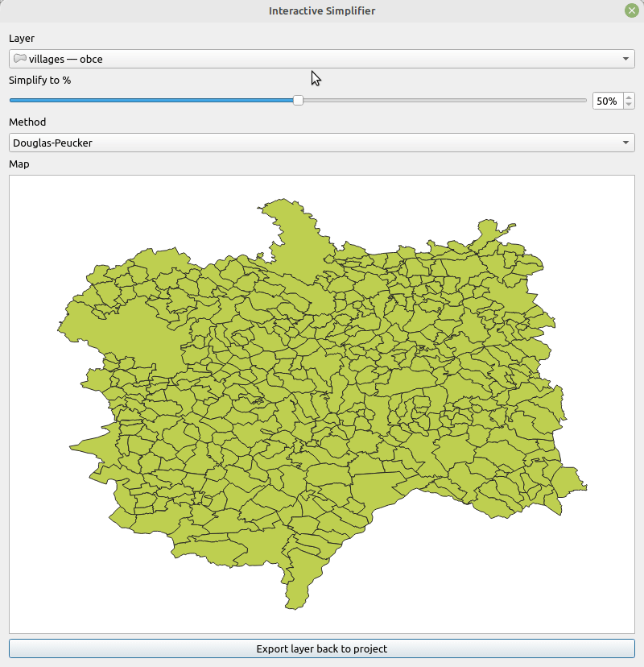The height and width of the screenshot is (667, 644).
Task: Click Export layer back to project
Action: (322, 648)
